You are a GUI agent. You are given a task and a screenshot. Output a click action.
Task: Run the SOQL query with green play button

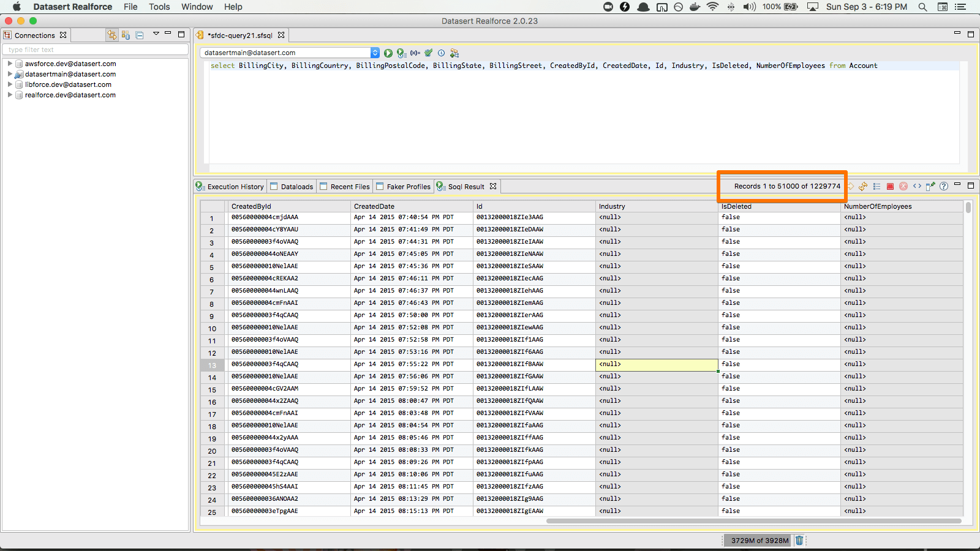pyautogui.click(x=388, y=53)
